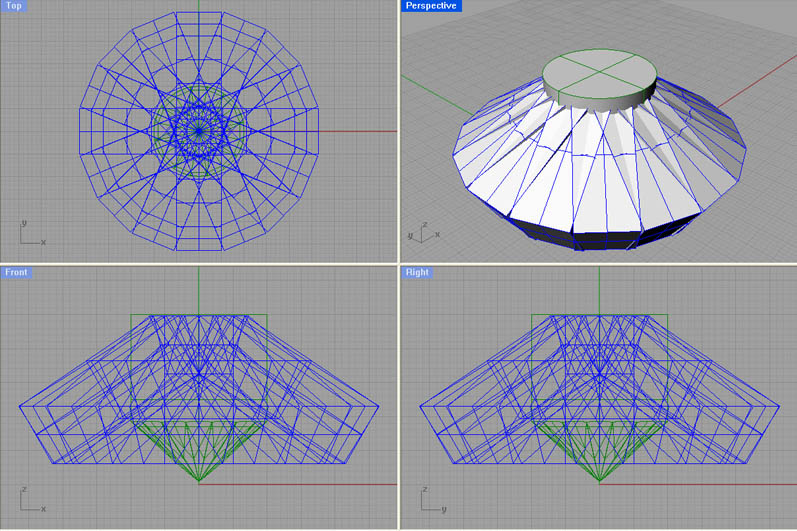Click the xyz axis icon in Perspective viewport
797x531 pixels.
coord(424,232)
